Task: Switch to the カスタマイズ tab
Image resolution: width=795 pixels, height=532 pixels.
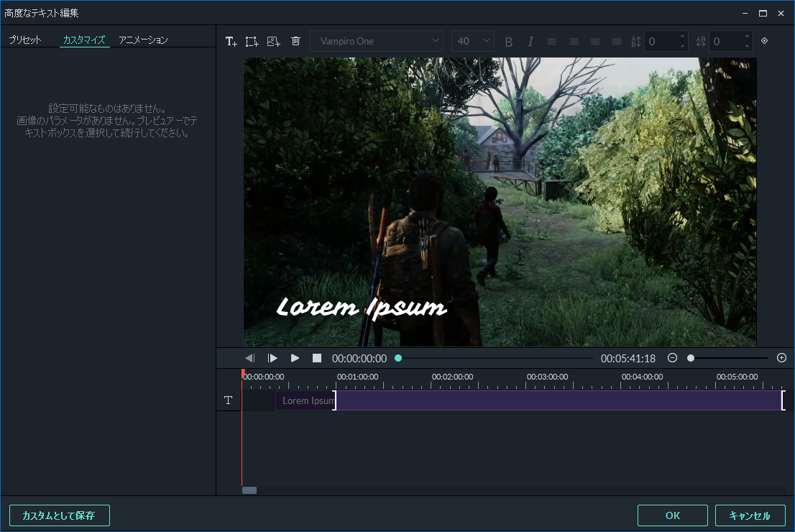Action: (x=84, y=40)
